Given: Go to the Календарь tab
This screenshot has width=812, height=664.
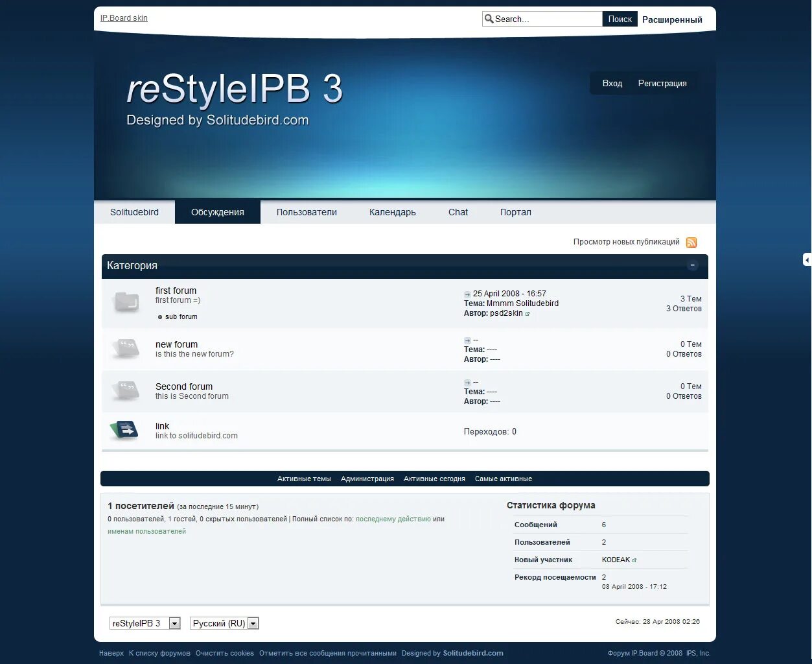Looking at the screenshot, I should pos(393,212).
